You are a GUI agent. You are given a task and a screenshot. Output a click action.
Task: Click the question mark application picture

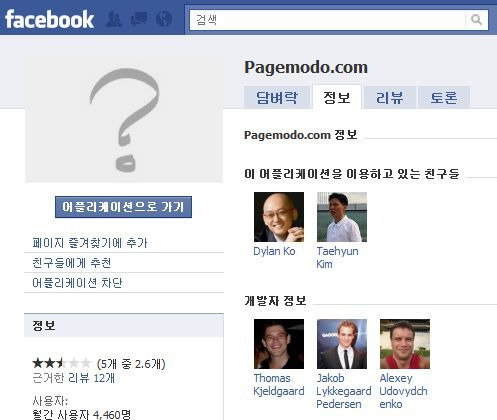pyautogui.click(x=124, y=119)
